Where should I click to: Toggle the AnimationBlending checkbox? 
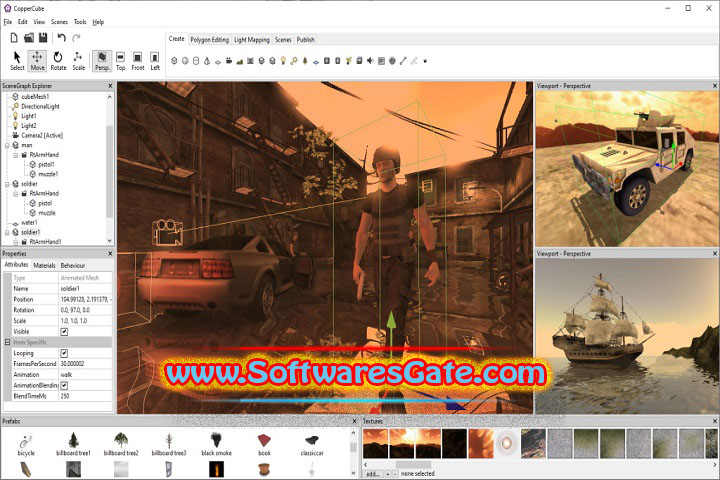(x=64, y=385)
